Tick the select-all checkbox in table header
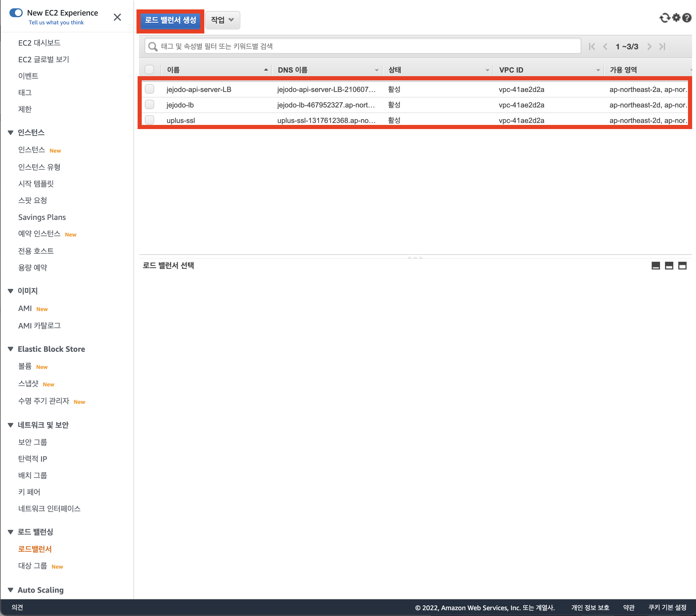696x616 pixels. click(149, 70)
